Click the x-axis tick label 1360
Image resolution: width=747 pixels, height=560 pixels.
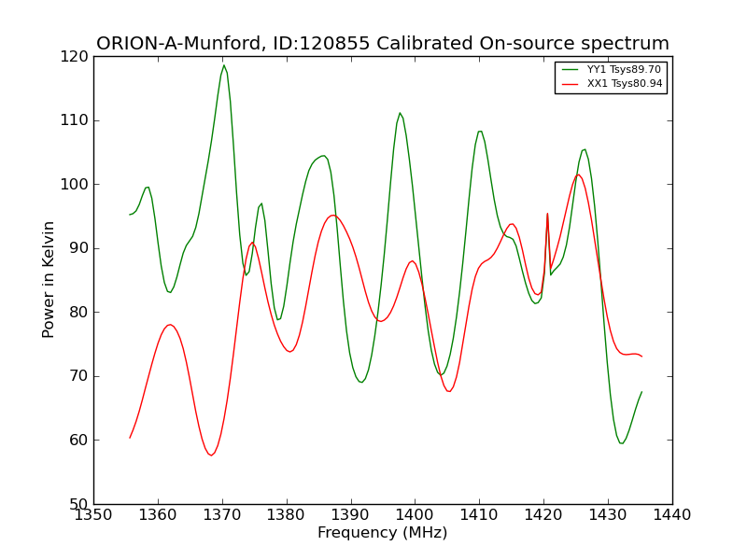pos(158,515)
